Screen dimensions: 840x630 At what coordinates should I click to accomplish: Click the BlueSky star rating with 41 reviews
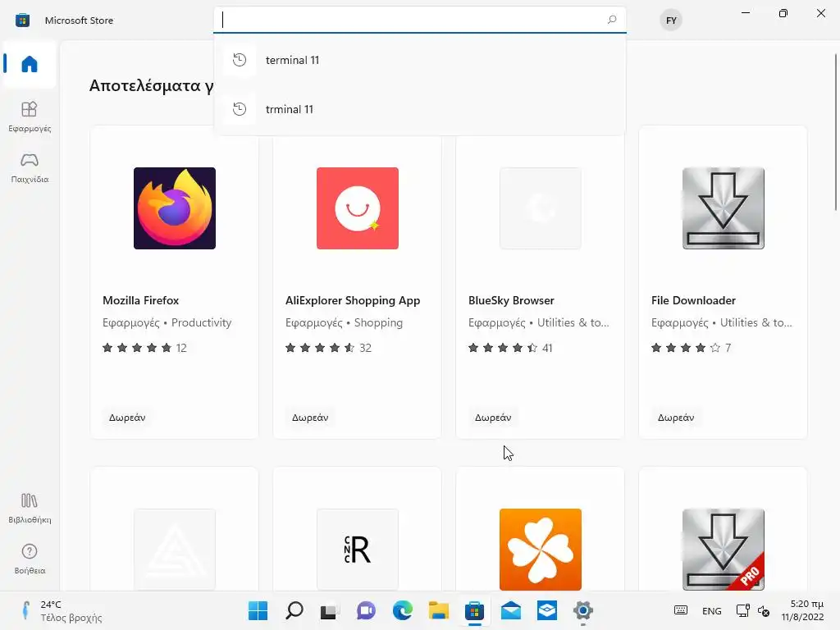point(510,348)
